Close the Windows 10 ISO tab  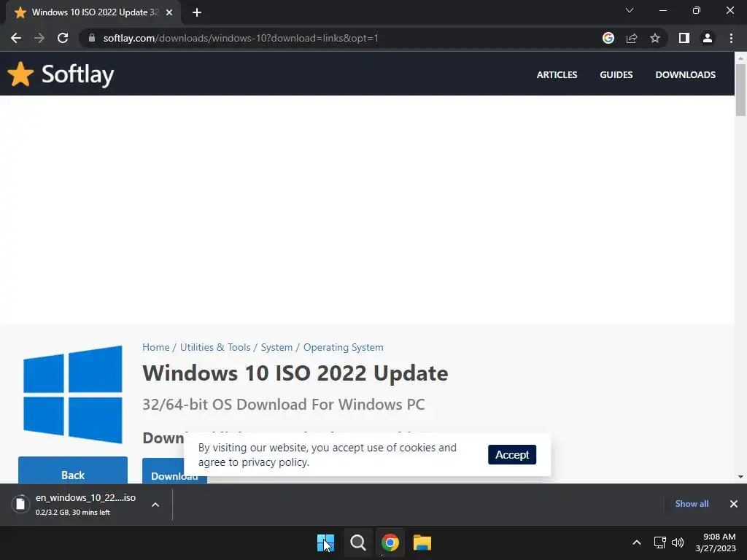click(169, 12)
